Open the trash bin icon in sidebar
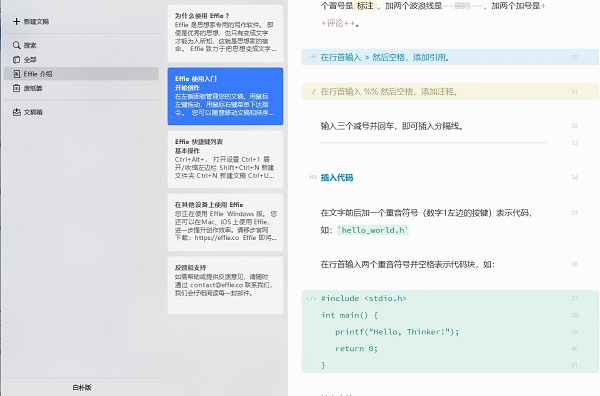This screenshot has width=600, height=396. click(x=16, y=88)
